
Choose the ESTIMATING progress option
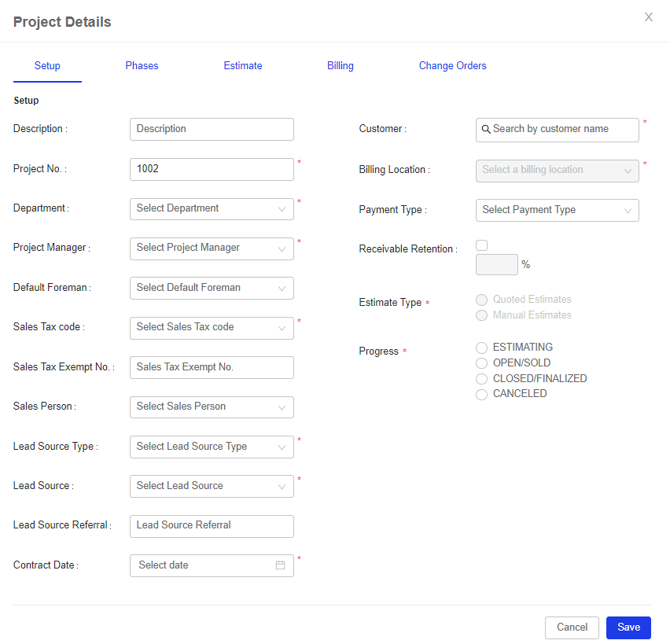(x=482, y=348)
